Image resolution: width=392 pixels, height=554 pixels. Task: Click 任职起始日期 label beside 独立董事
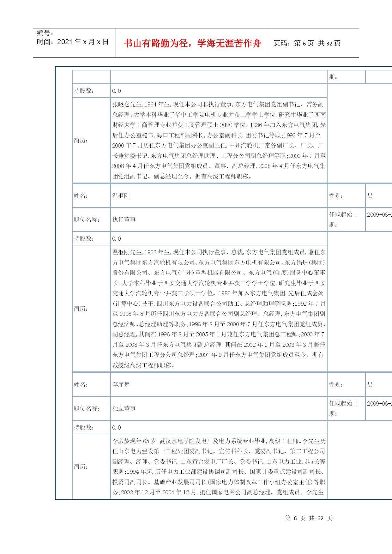[x=343, y=408]
